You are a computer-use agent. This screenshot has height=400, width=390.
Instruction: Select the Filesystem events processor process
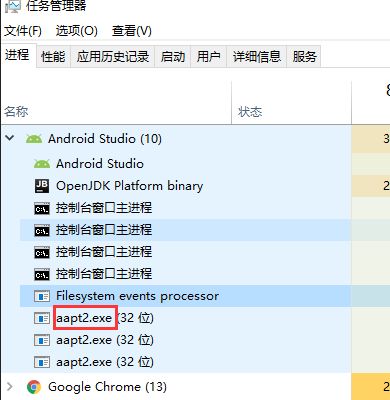[137, 296]
